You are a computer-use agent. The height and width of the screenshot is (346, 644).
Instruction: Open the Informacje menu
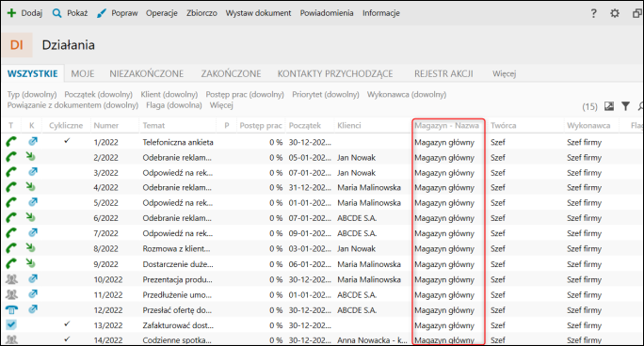pyautogui.click(x=381, y=13)
